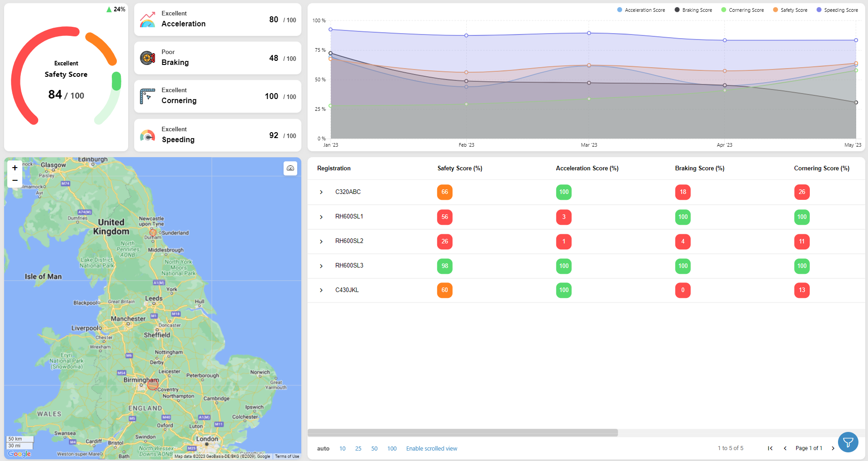Expand the C430JKL row details
Image resolution: width=868 pixels, height=461 pixels.
(321, 290)
